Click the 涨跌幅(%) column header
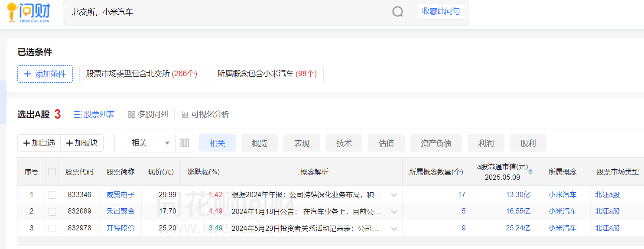The width and height of the screenshot is (644, 249). click(x=204, y=172)
